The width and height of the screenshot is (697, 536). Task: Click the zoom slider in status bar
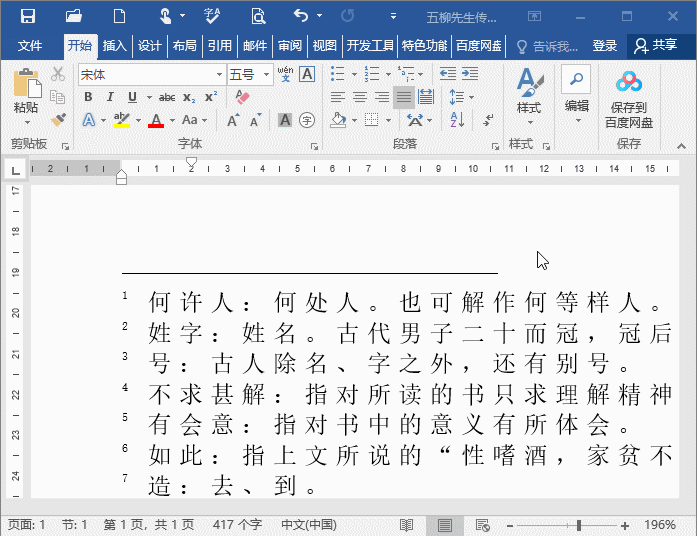[578, 525]
